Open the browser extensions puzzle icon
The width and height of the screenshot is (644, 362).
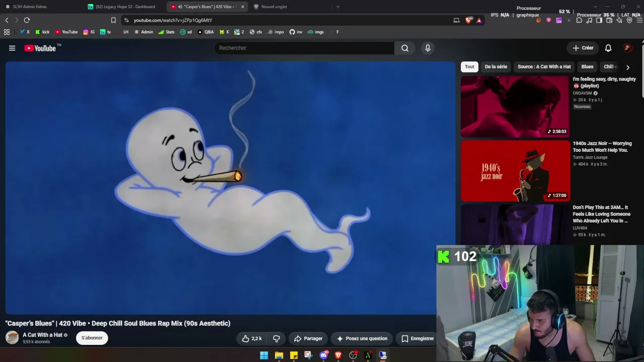pyautogui.click(x=579, y=20)
